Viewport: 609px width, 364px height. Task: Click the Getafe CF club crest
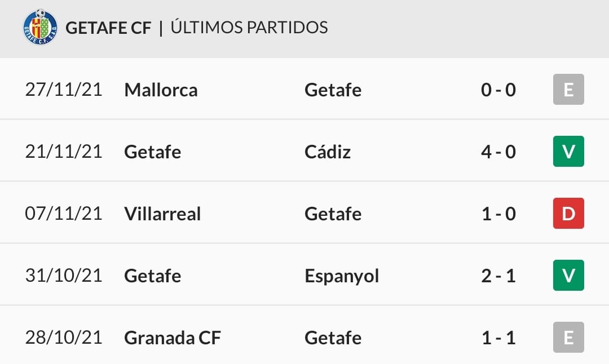pyautogui.click(x=41, y=27)
